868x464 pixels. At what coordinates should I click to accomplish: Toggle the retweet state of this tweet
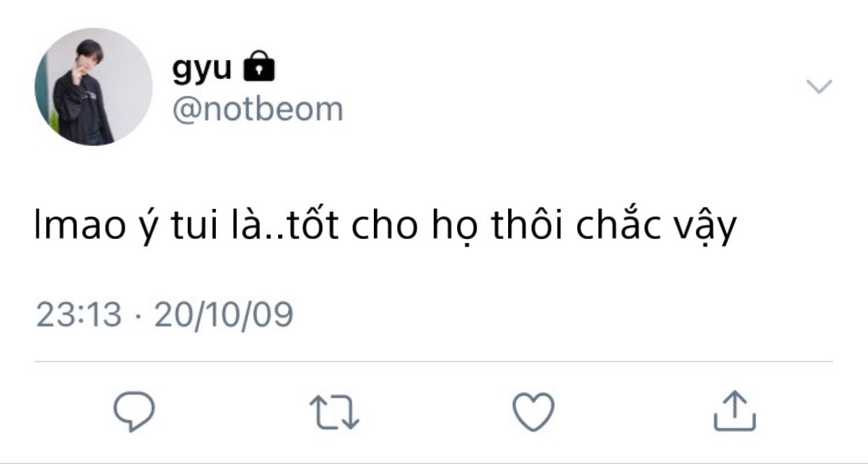point(334,410)
